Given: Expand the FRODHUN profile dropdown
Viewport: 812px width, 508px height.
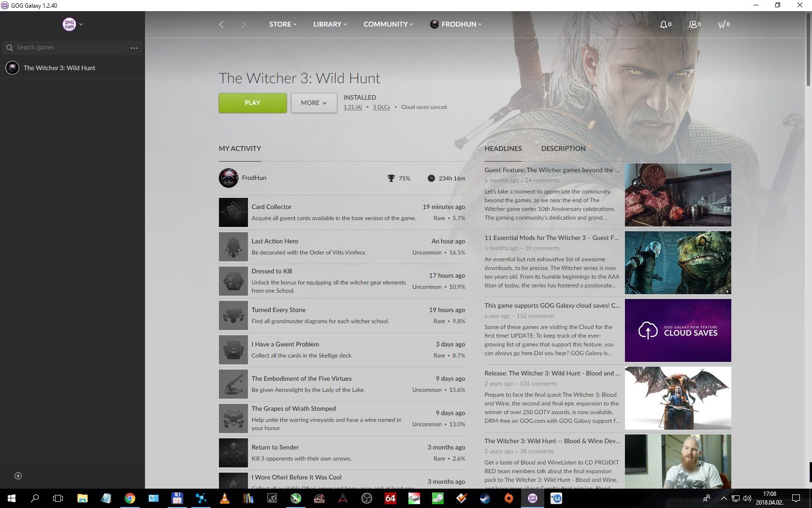Looking at the screenshot, I should coord(456,24).
